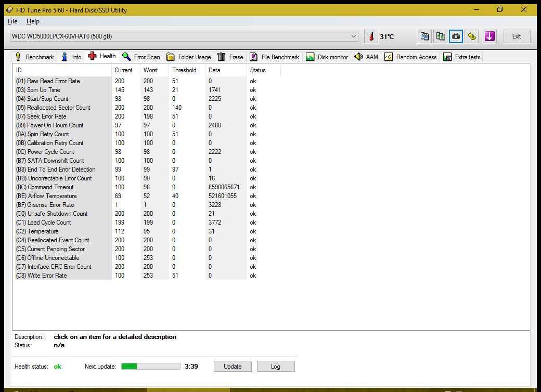The width and height of the screenshot is (541, 392).
Task: Click the Log button
Action: [276, 366]
